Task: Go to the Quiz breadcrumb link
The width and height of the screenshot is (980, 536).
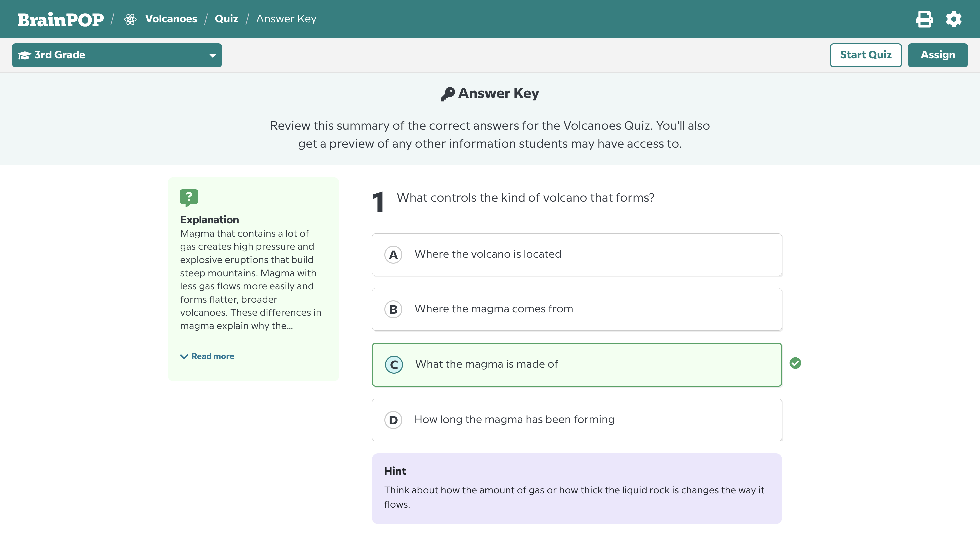Action: (226, 19)
